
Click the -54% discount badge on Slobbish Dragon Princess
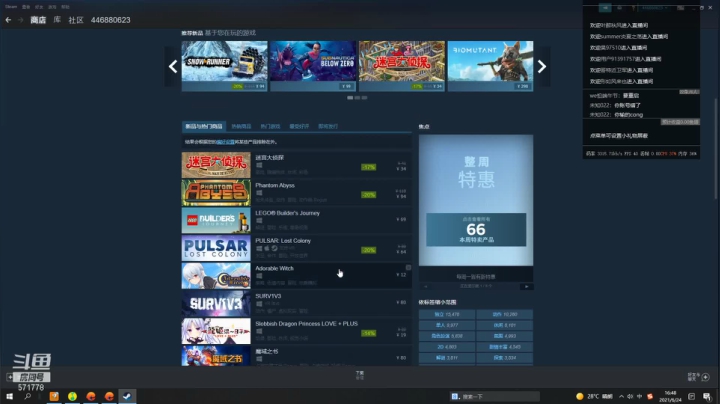(368, 333)
